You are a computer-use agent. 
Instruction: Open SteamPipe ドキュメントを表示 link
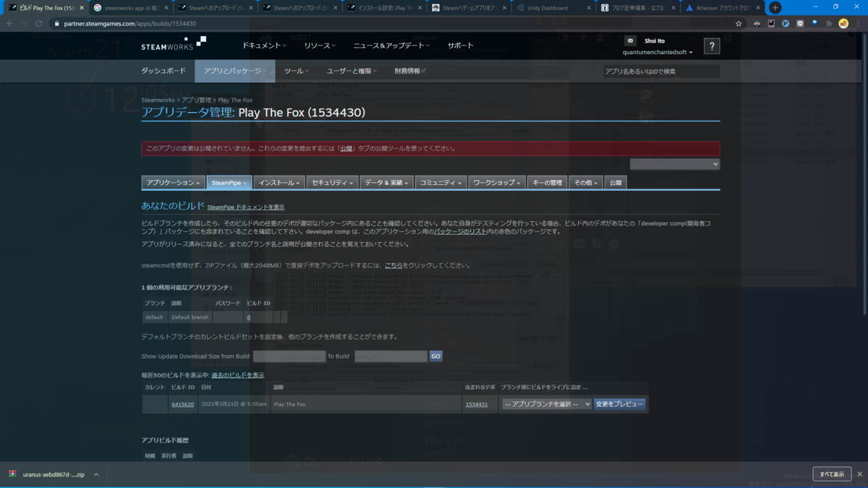pos(246,207)
